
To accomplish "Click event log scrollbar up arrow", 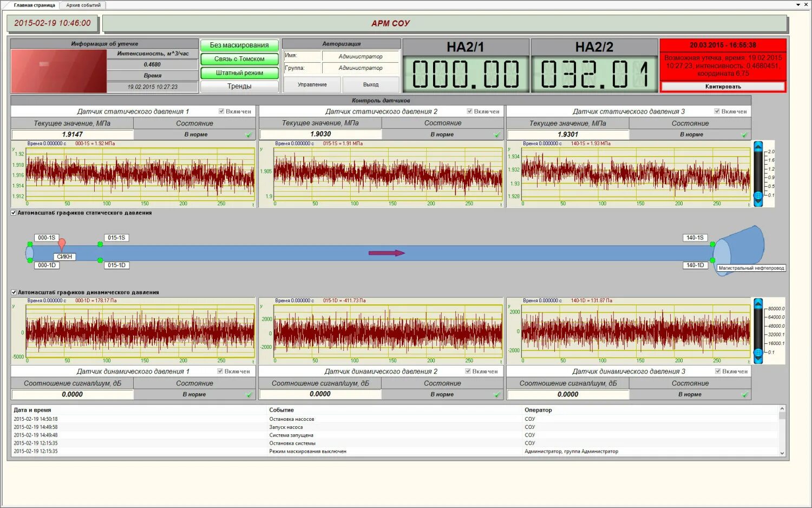I will [x=782, y=409].
